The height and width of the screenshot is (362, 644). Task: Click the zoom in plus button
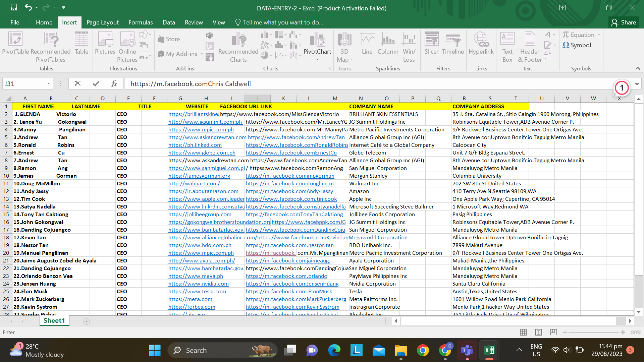623,332
